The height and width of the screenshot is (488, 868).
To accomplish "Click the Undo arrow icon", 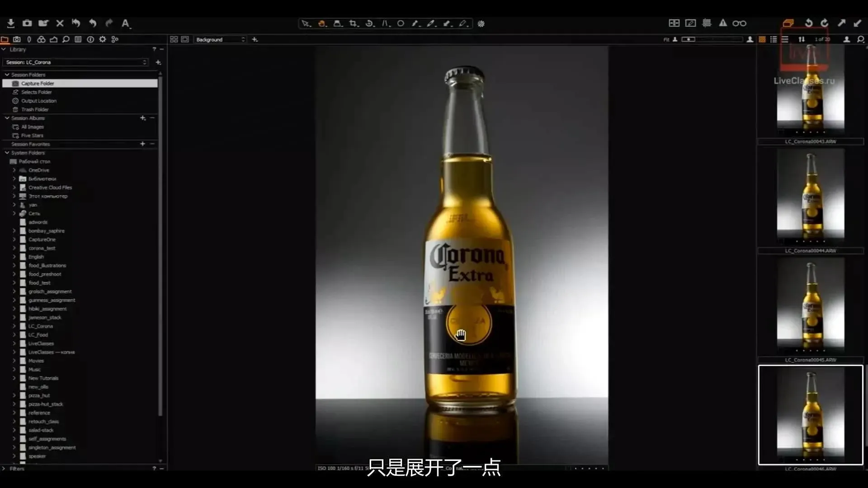I will click(x=93, y=23).
